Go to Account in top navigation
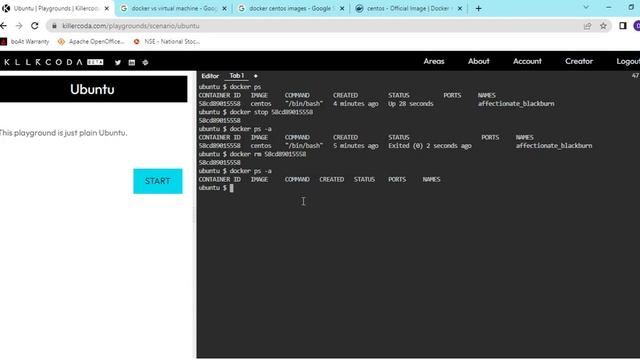 point(527,61)
